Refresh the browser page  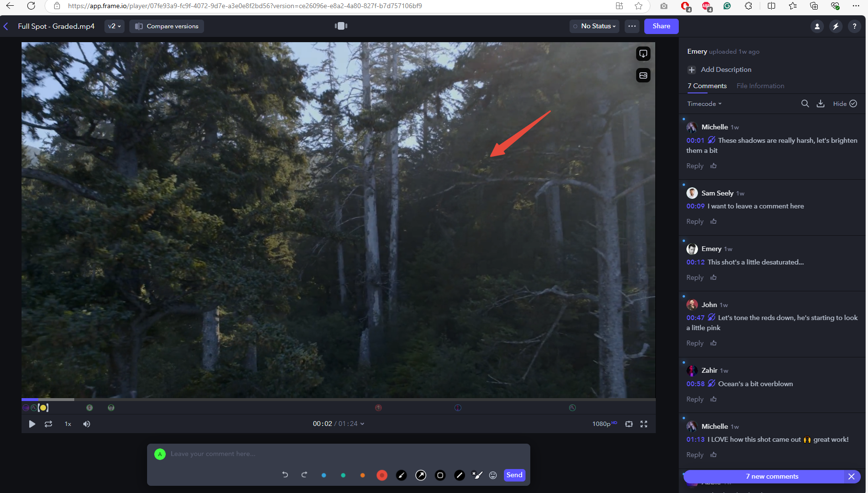pyautogui.click(x=31, y=6)
